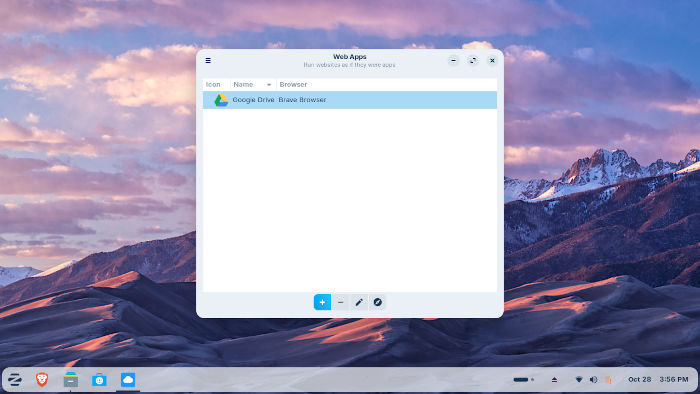The height and width of the screenshot is (394, 700).
Task: Edit the selected web app
Action: pos(359,302)
